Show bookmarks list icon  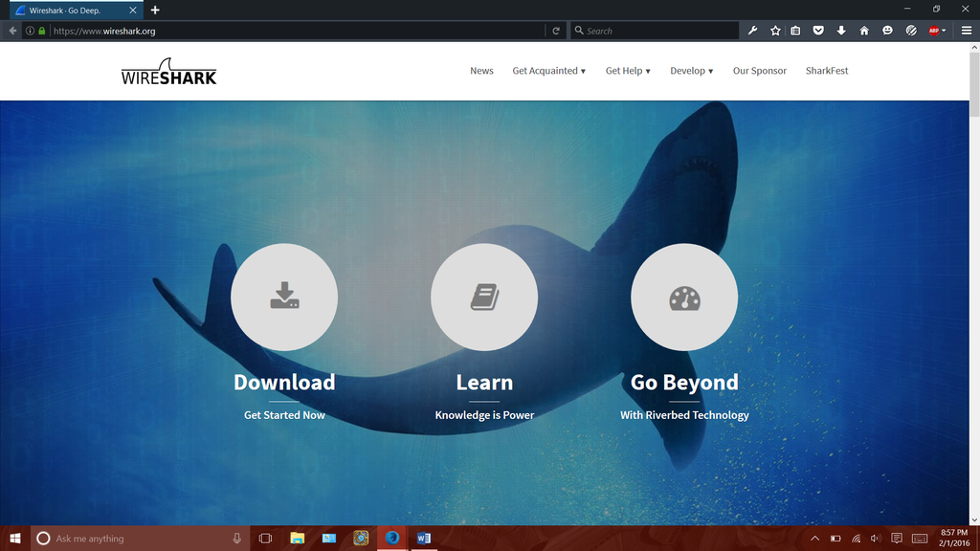point(795,31)
